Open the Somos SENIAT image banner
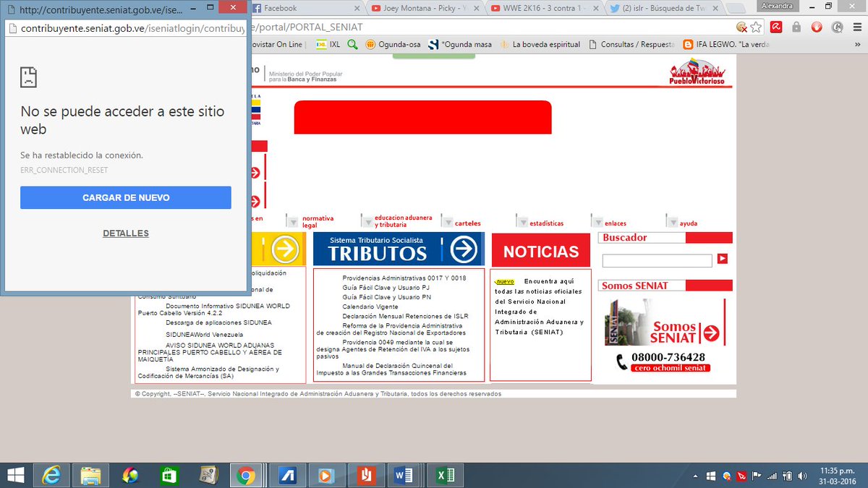 [665, 322]
